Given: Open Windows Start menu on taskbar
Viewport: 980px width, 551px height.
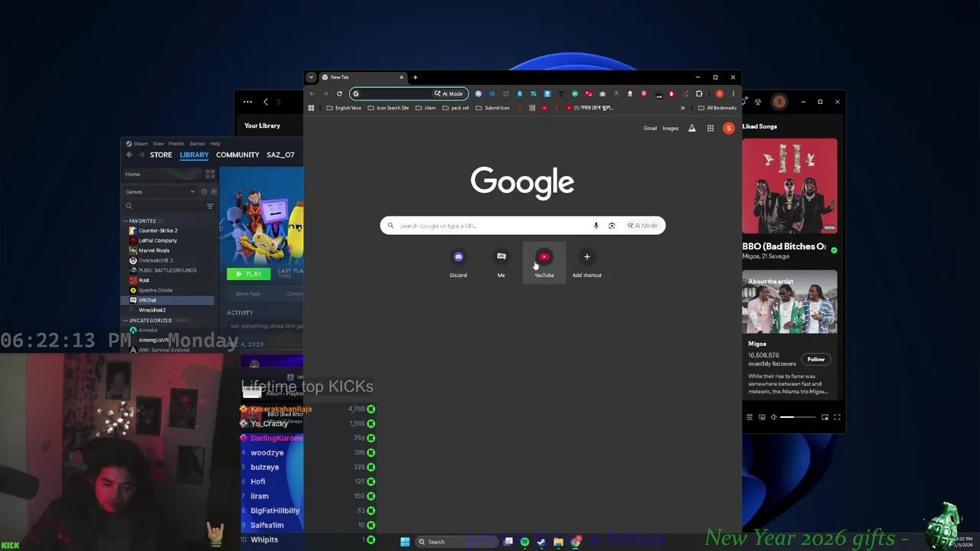Looking at the screenshot, I should tap(405, 542).
